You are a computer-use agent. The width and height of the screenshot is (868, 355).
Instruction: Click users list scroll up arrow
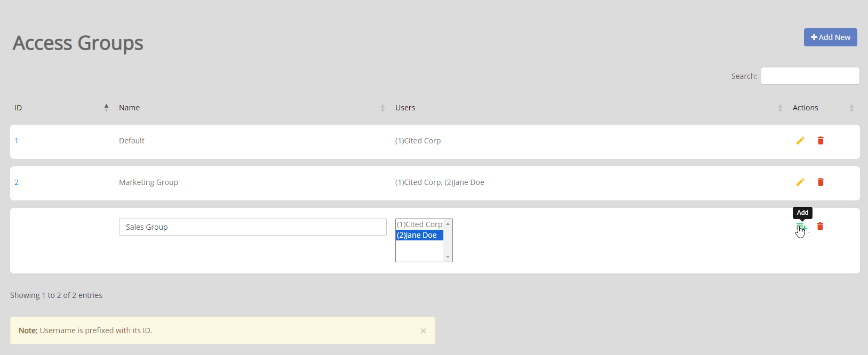[x=448, y=224]
